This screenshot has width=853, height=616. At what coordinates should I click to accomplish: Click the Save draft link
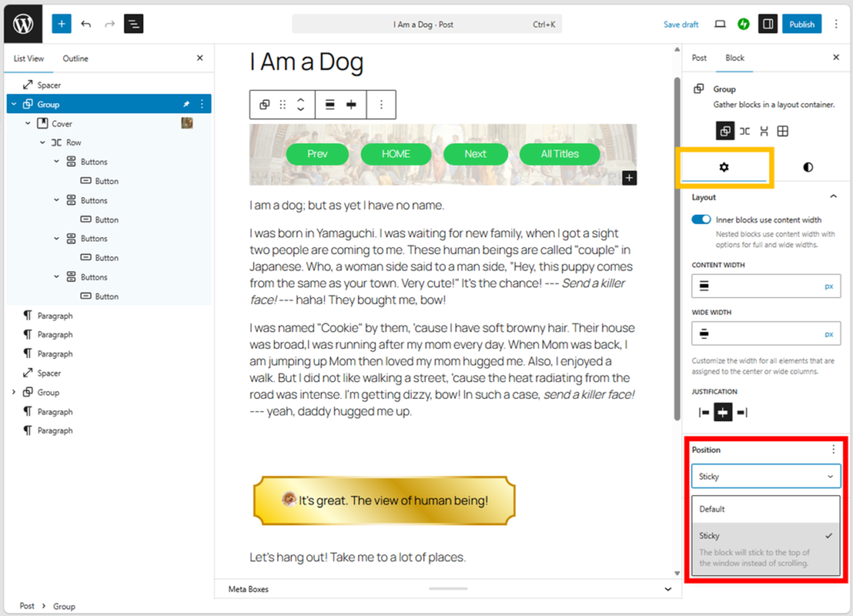click(x=681, y=24)
